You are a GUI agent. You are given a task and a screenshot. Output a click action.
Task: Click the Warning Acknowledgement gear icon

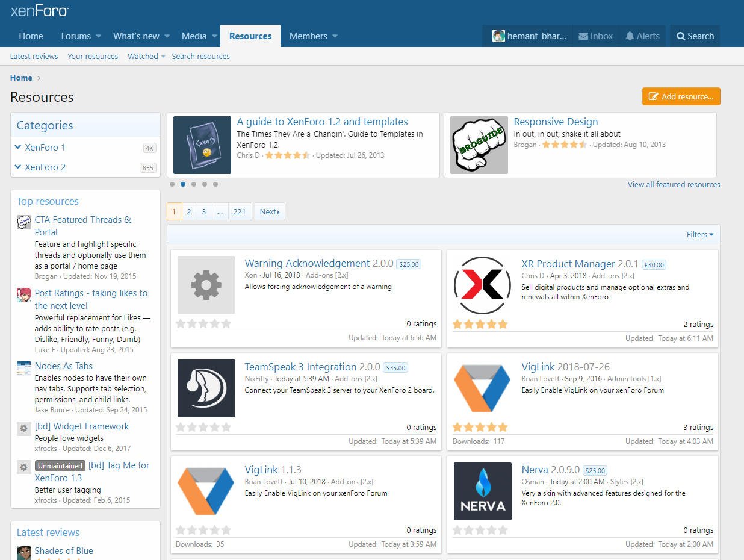point(206,285)
